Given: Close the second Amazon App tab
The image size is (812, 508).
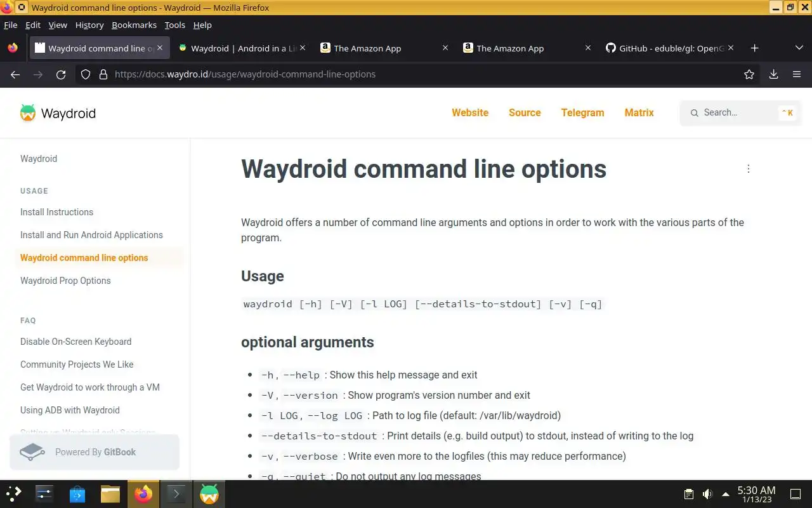Looking at the screenshot, I should [x=588, y=48].
